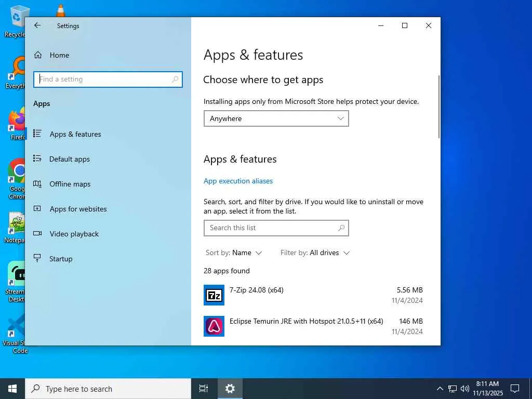Select Google Chrome desktop shortcut
This screenshot has width=532, height=399.
coord(16,179)
